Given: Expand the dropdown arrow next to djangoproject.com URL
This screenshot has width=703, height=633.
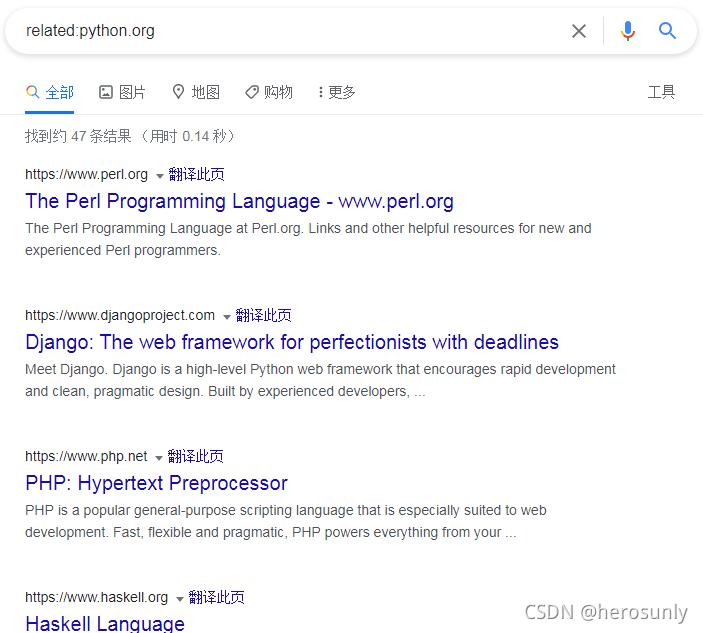Looking at the screenshot, I should (x=226, y=317).
